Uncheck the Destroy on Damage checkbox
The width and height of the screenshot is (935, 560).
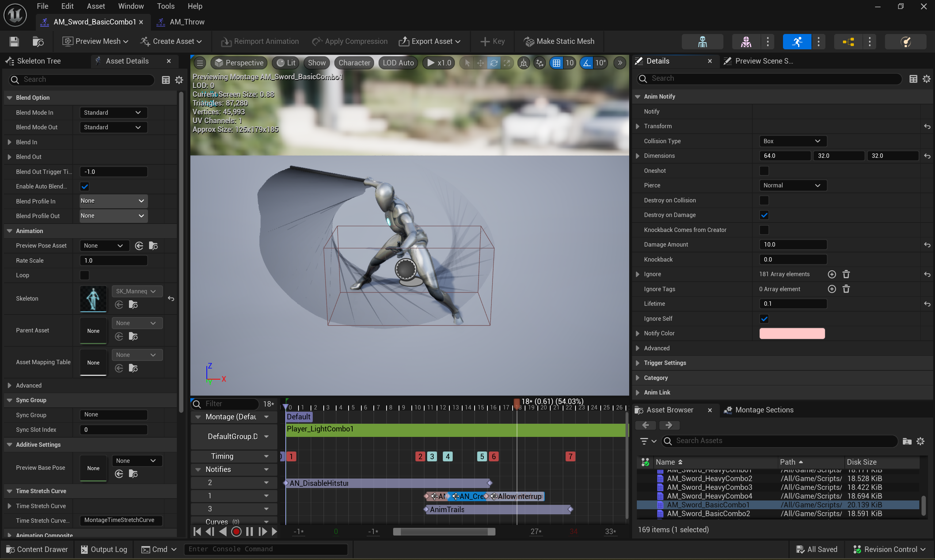(764, 215)
